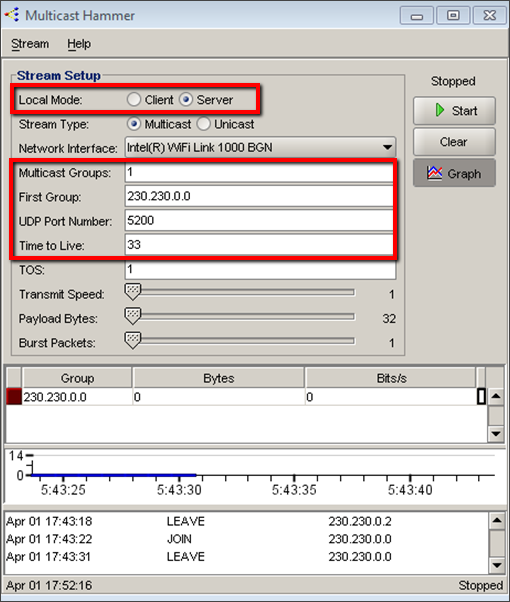Click into the UDP Port Number field
This screenshot has height=602, width=510.
tap(259, 220)
